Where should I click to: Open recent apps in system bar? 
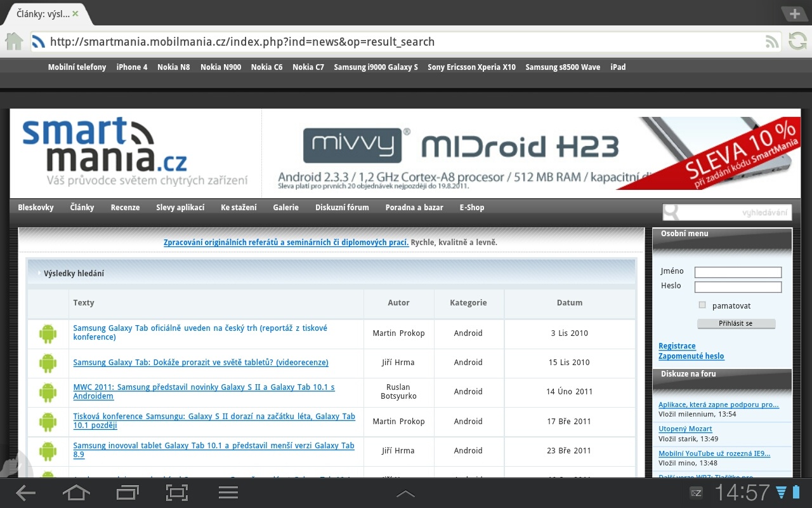click(x=127, y=493)
